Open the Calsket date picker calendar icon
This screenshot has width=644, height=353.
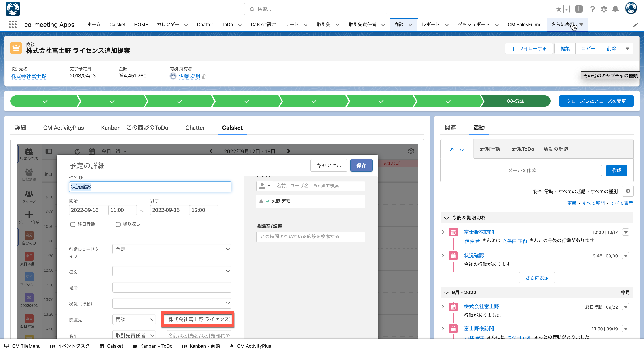pos(92,151)
